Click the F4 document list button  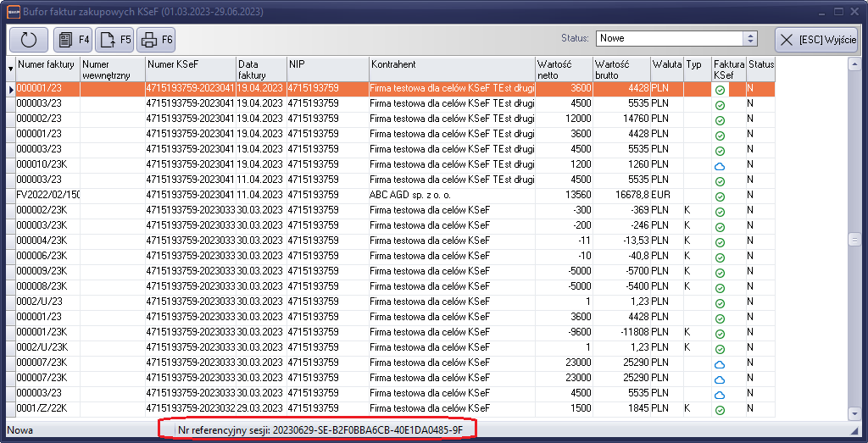click(x=73, y=40)
